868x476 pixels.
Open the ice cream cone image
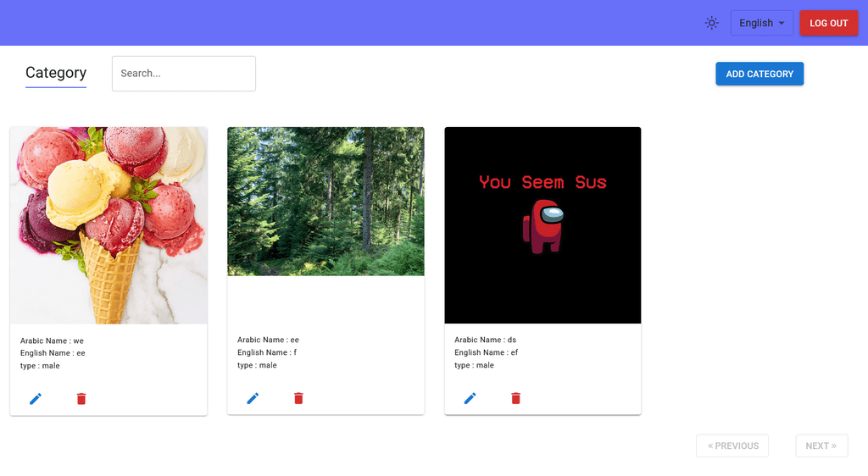(108, 225)
